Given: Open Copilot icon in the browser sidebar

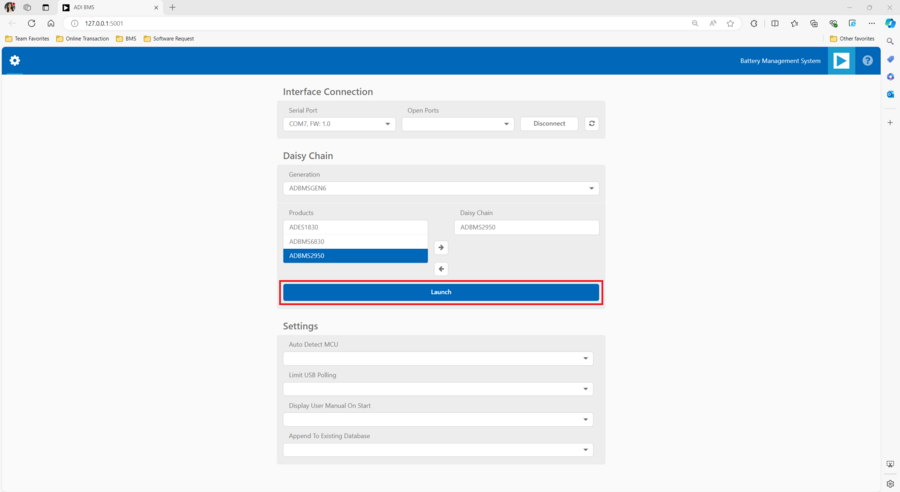Looking at the screenshot, I should [890, 23].
